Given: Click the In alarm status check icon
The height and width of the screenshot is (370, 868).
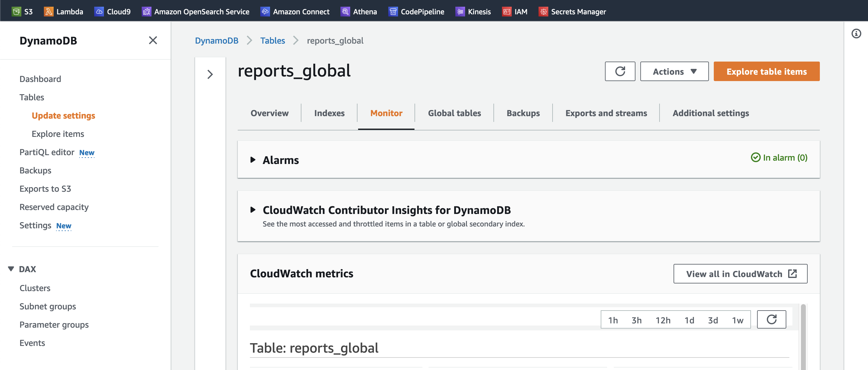Looking at the screenshot, I should pyautogui.click(x=756, y=157).
